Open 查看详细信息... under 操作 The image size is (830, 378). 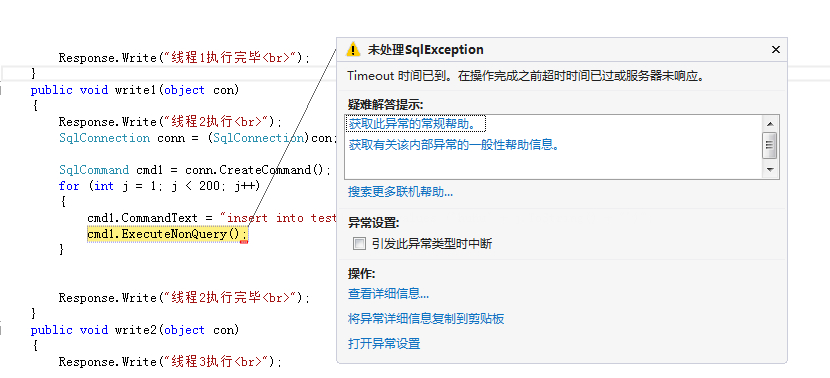tap(388, 293)
